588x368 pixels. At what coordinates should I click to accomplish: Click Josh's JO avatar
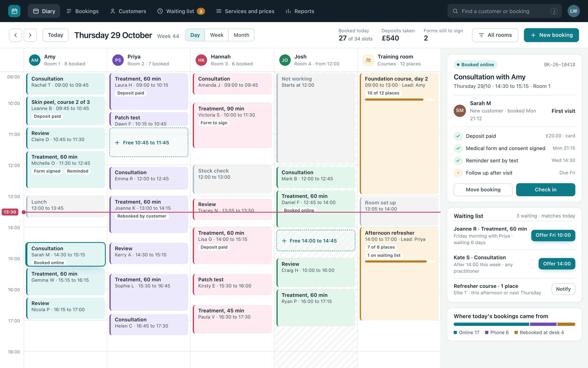[285, 60]
